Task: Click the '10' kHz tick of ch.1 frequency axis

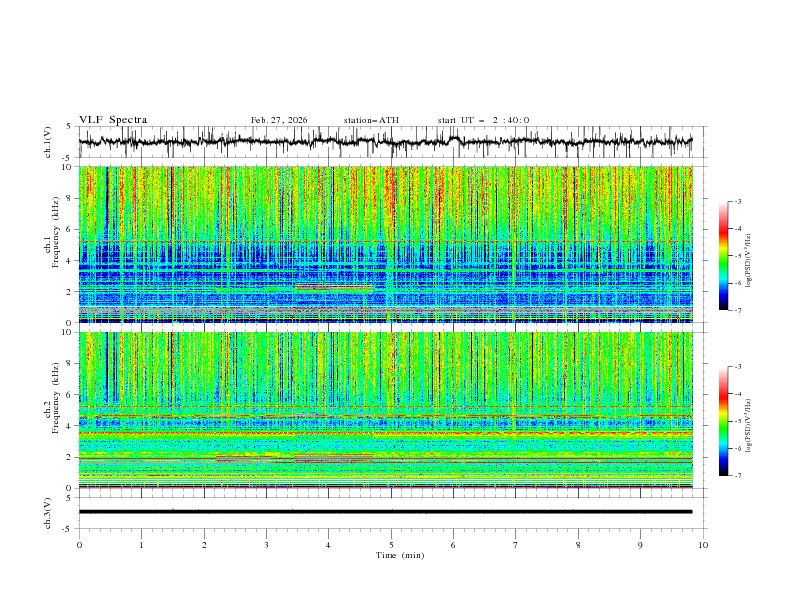Action: tap(68, 167)
